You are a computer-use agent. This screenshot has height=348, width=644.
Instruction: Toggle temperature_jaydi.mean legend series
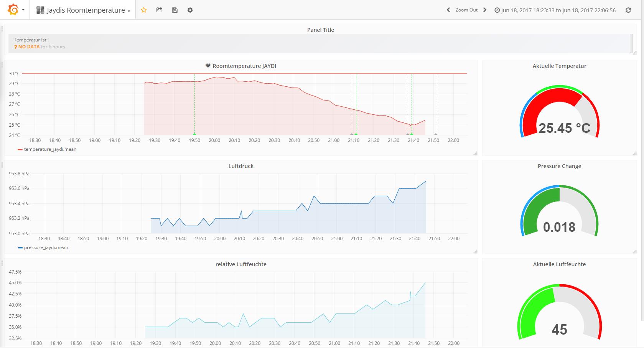tap(50, 149)
